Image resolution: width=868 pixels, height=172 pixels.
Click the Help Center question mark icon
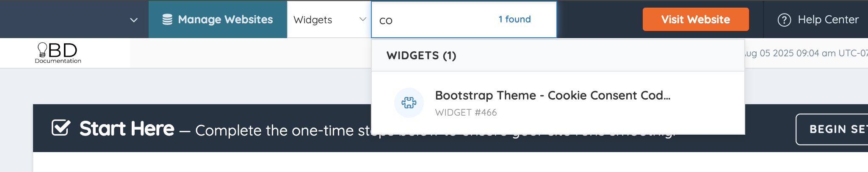pos(784,20)
